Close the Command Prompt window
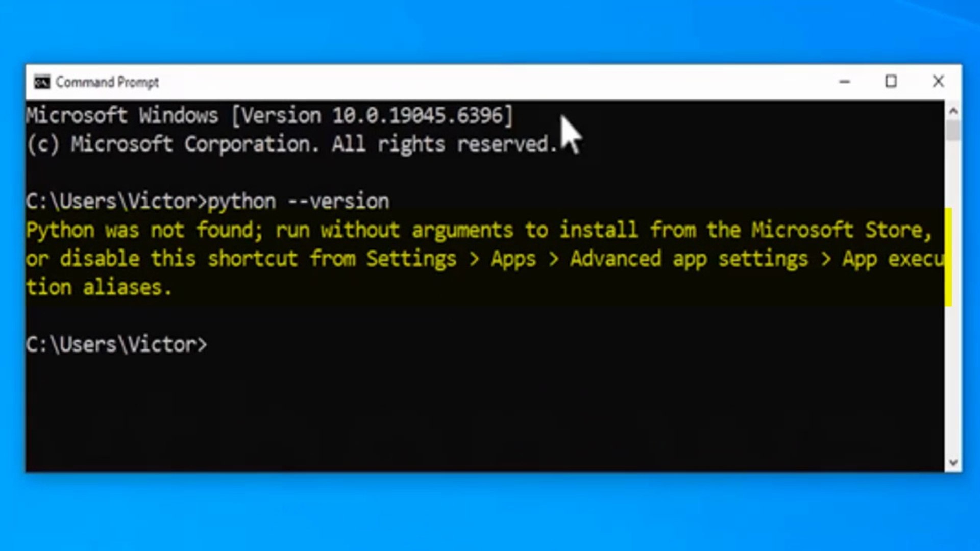Viewport: 980px width, 551px height. click(x=938, y=82)
